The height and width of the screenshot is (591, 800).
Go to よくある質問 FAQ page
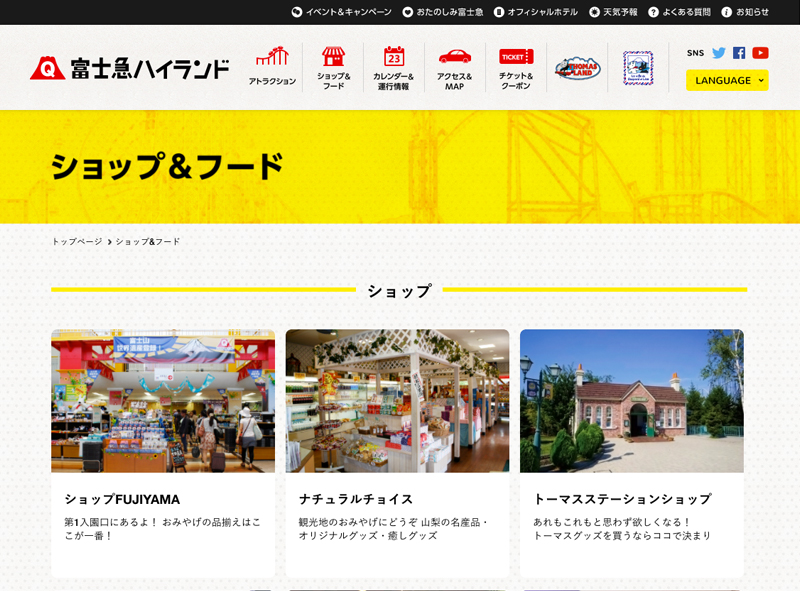[x=679, y=12]
